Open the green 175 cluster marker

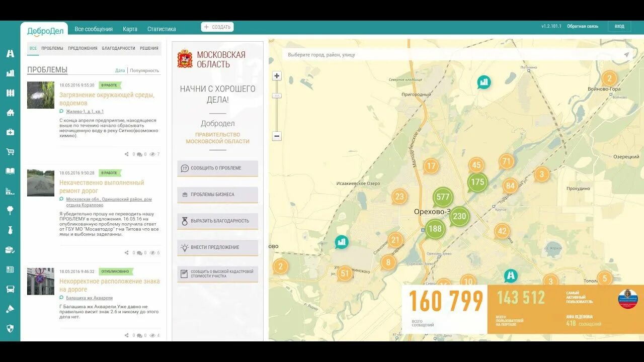tap(477, 182)
